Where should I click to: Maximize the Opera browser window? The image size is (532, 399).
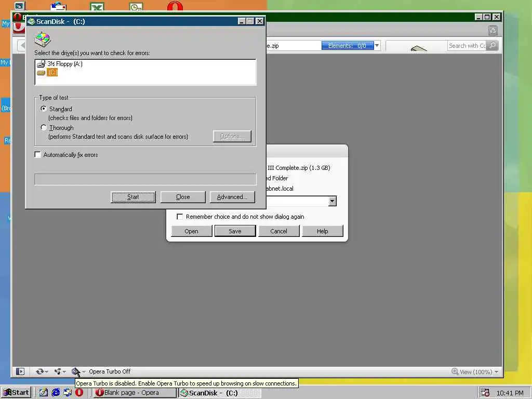point(487,17)
